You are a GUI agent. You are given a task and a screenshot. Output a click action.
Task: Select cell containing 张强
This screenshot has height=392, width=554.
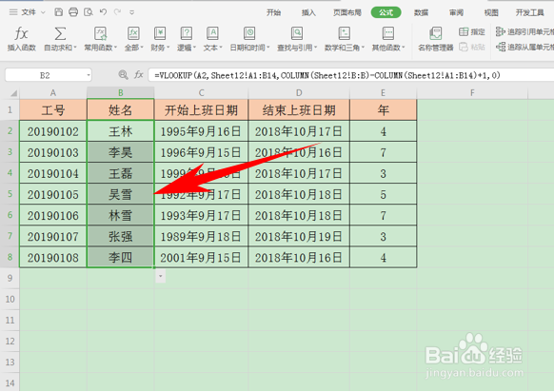tap(121, 236)
